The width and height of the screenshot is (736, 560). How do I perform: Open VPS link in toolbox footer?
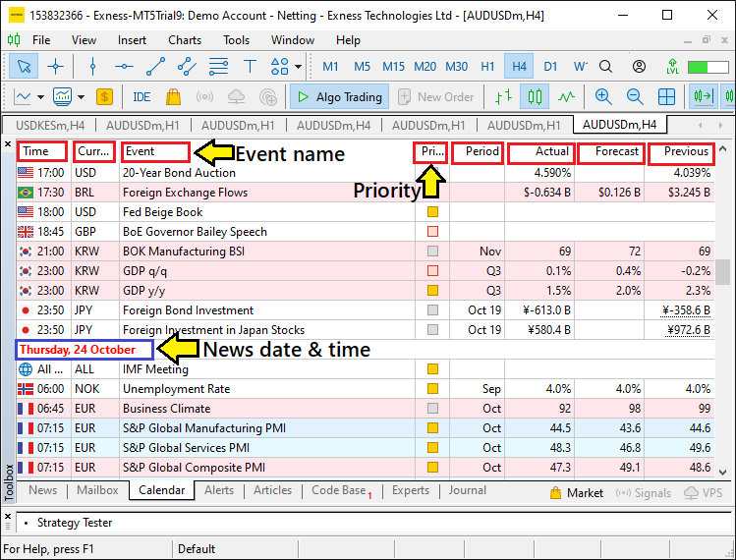click(x=705, y=493)
